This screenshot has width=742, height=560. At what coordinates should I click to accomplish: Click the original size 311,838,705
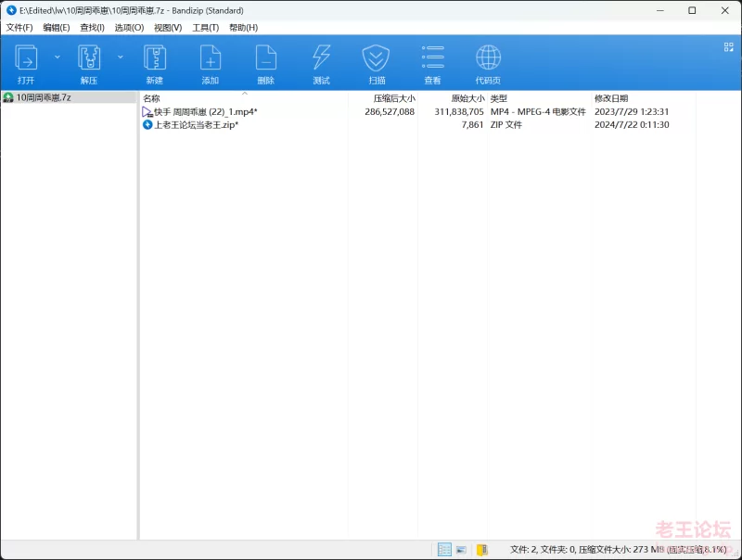click(x=459, y=112)
